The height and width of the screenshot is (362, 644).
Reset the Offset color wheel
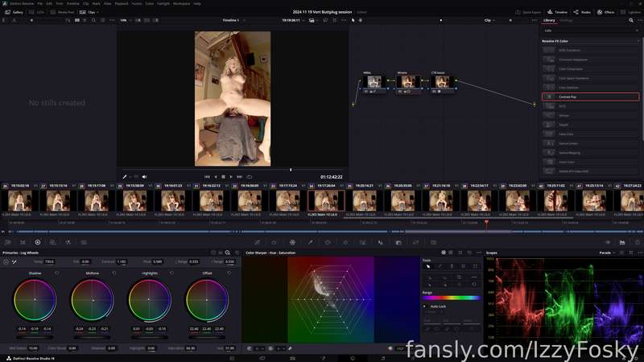[x=229, y=273]
